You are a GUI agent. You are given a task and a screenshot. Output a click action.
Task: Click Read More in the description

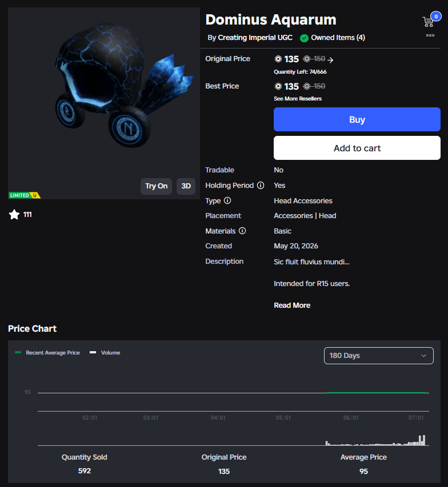[292, 305]
